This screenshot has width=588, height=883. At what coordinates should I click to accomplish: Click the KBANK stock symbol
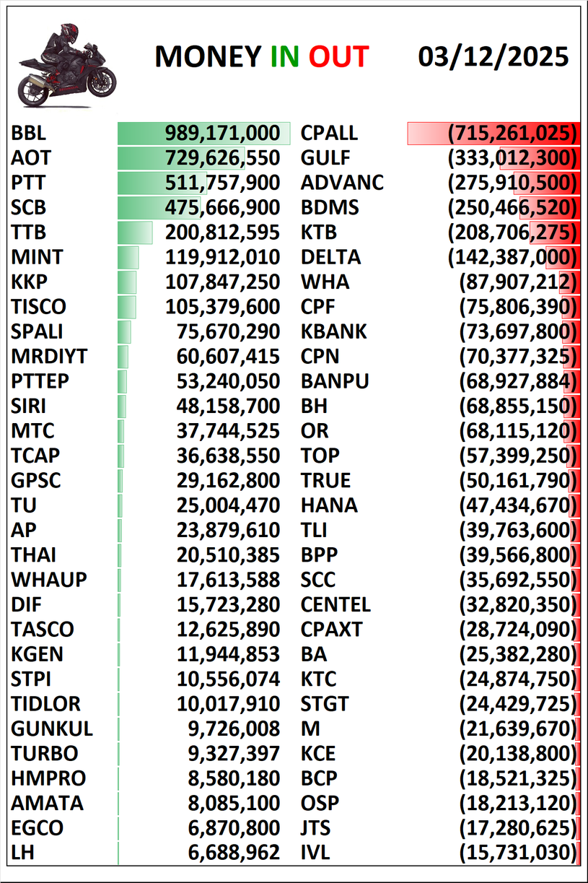point(333,331)
